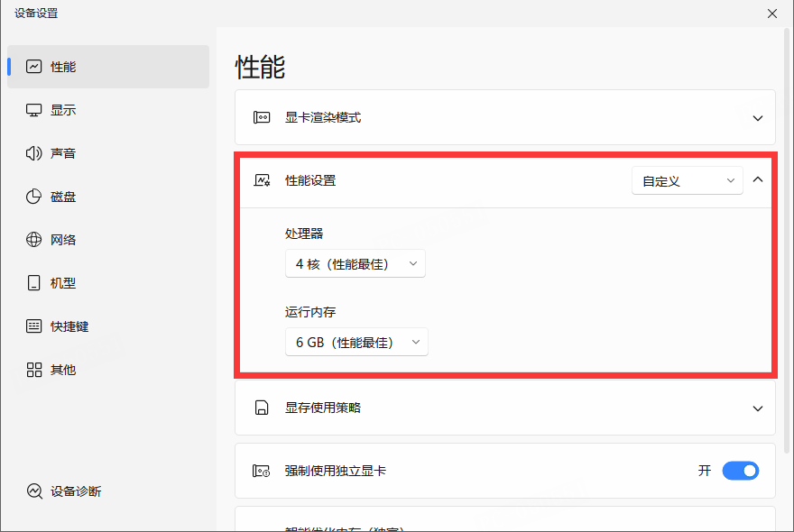This screenshot has width=794, height=532.
Task: Click the 声音 speaker icon
Action: coord(34,153)
